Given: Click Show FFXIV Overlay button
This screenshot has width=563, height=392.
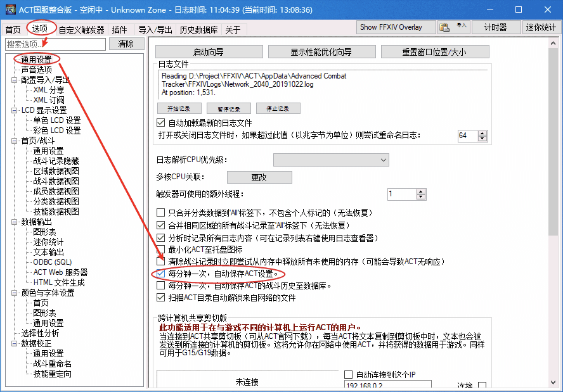Looking at the screenshot, I should point(396,27).
